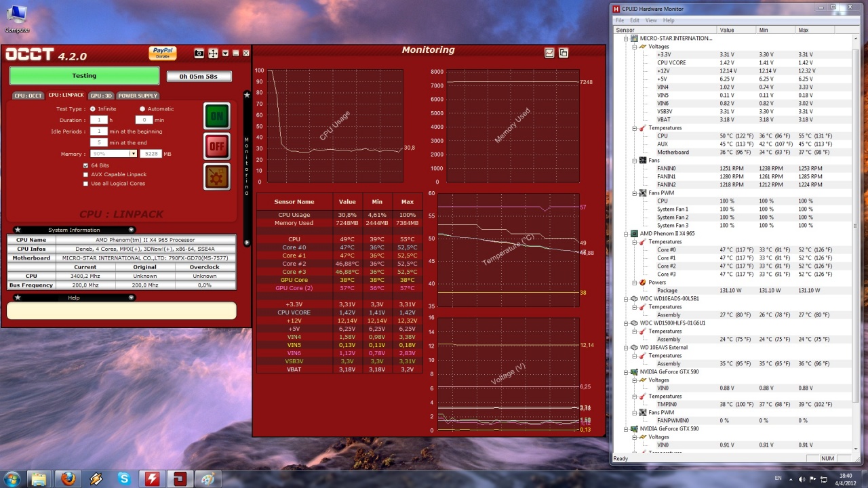
Task: Collapse the WDC WD10EADS-00L5B1 drive node
Action: click(626, 299)
